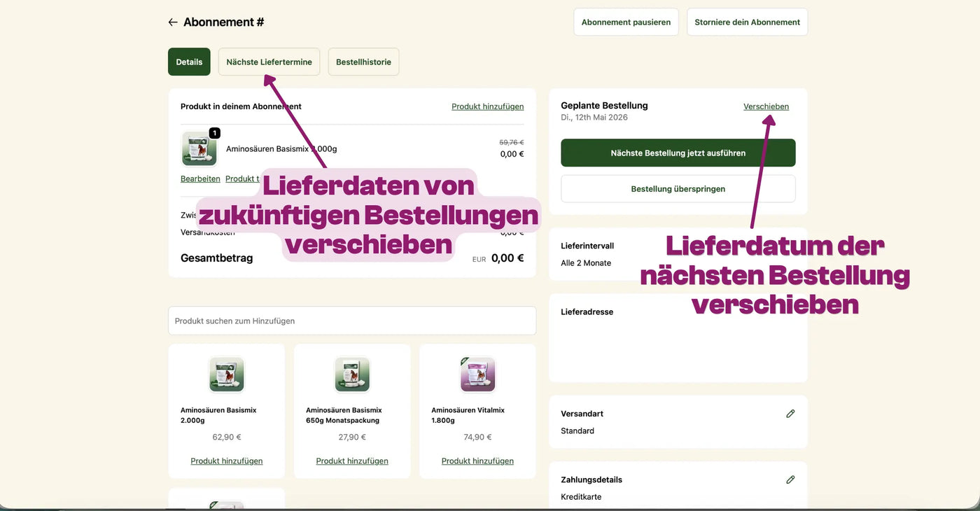
Task: Add Aminosäuren Basismix 650g Monatspackung
Action: coord(352,461)
